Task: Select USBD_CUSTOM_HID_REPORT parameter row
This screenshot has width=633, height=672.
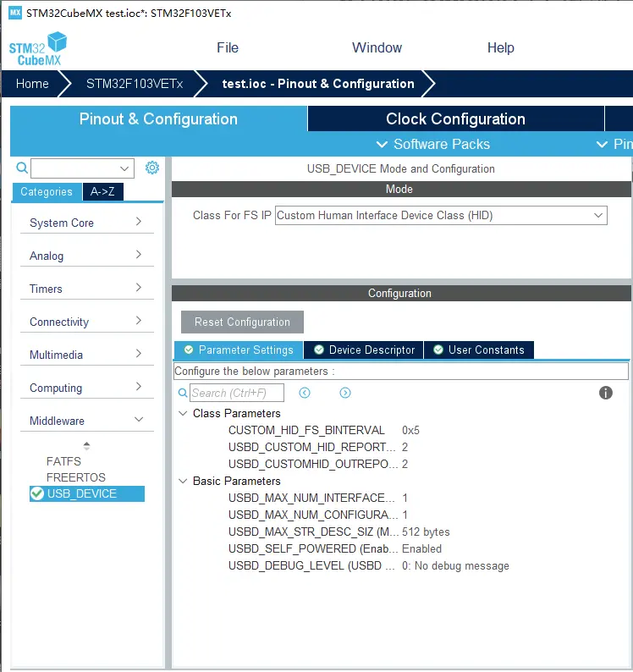Action: (x=312, y=447)
